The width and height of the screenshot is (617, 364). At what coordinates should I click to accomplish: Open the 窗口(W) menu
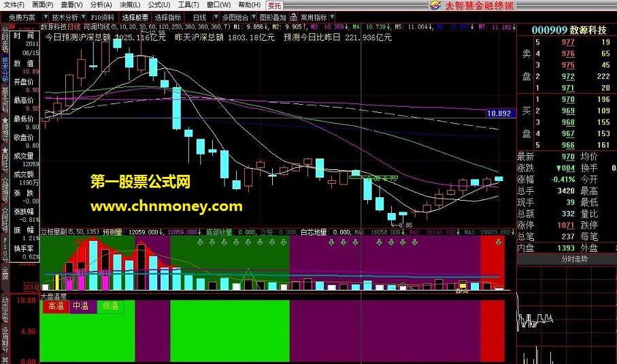click(218, 5)
